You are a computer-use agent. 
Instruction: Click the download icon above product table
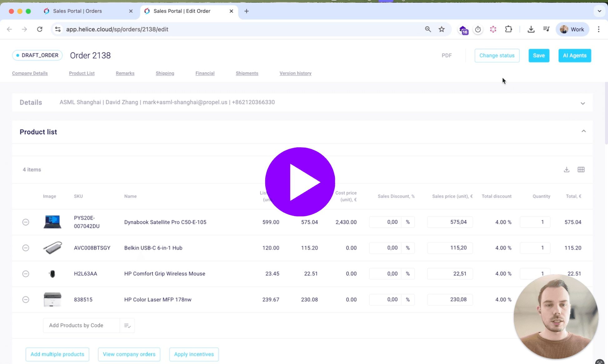pyautogui.click(x=566, y=170)
